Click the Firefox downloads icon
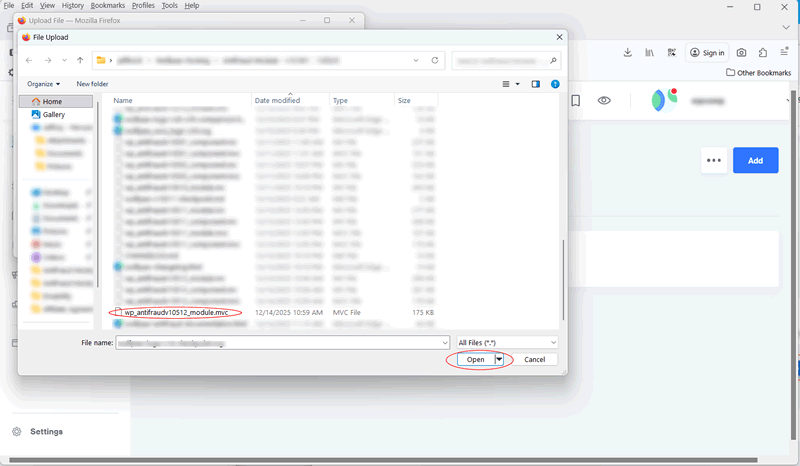Screen dimensions: 800x466 627,52
